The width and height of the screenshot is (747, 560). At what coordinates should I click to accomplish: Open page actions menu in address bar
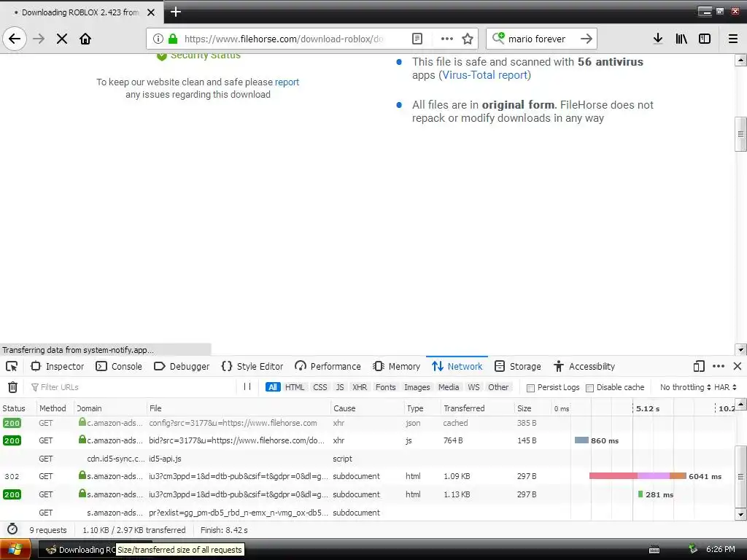447,39
